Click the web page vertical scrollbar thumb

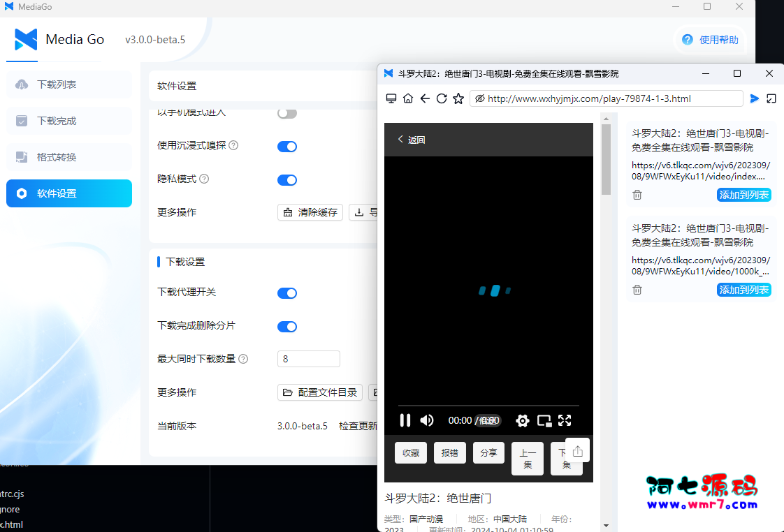coord(606,159)
